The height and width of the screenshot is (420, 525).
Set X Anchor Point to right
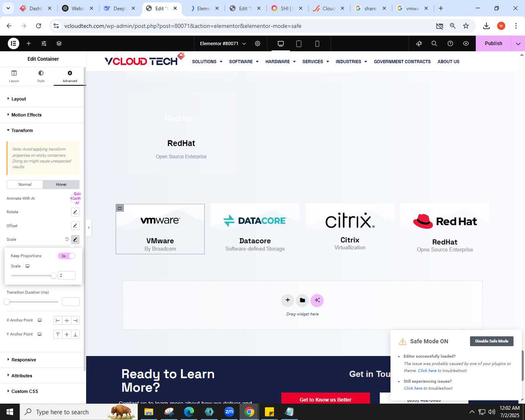[x=75, y=321]
